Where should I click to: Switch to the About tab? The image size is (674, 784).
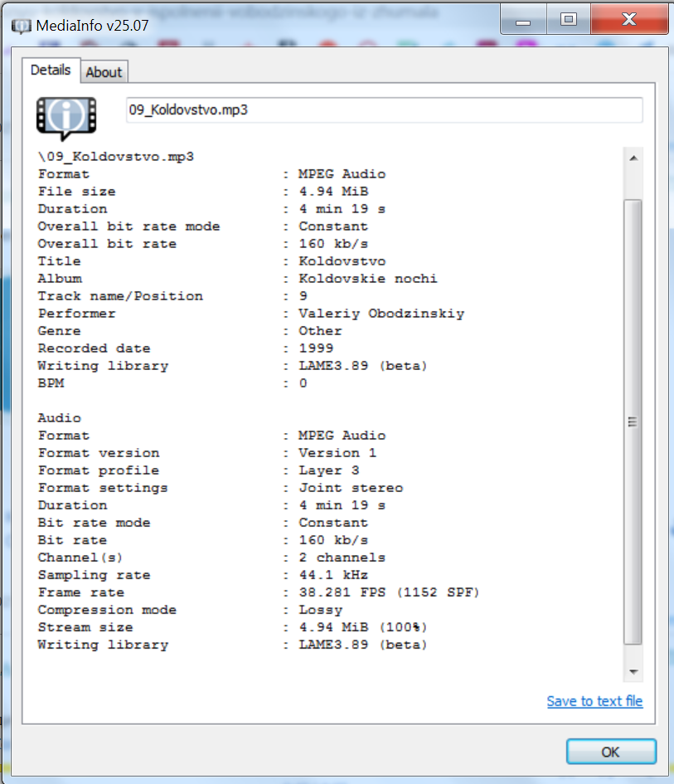point(104,72)
